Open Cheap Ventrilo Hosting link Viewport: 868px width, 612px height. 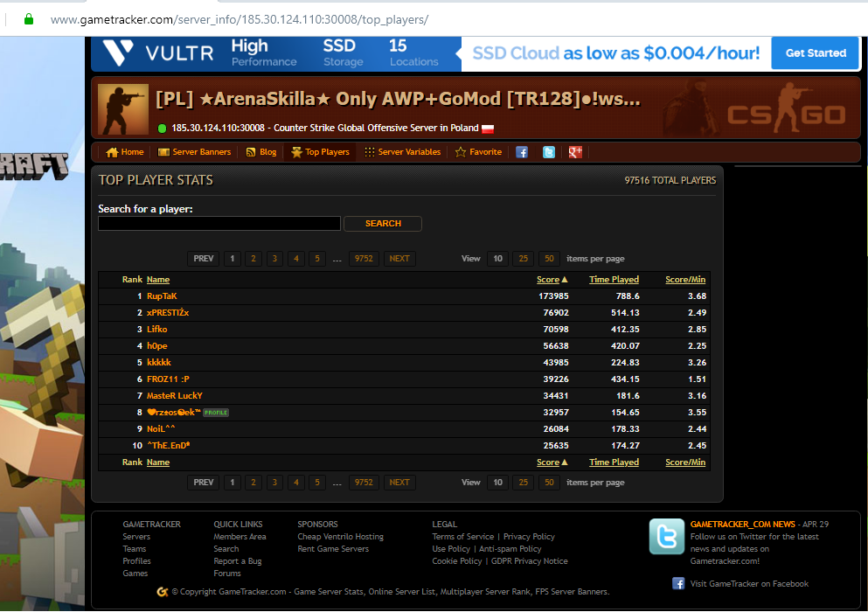point(340,537)
